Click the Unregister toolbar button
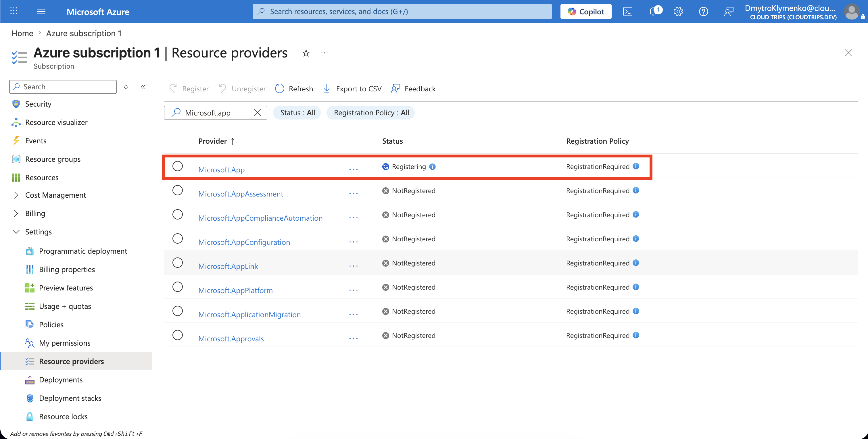868x439 pixels. 242,88
